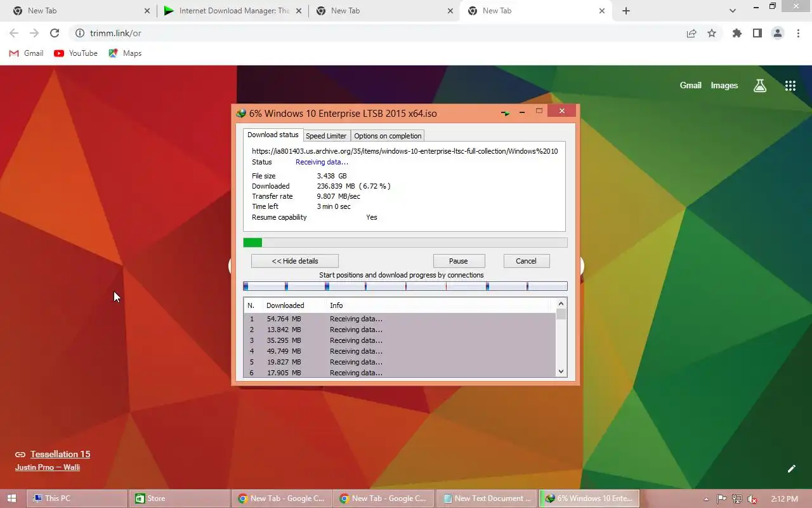The image size is (812, 508).
Task: Show hidden tray icons arrow
Action: (x=707, y=499)
